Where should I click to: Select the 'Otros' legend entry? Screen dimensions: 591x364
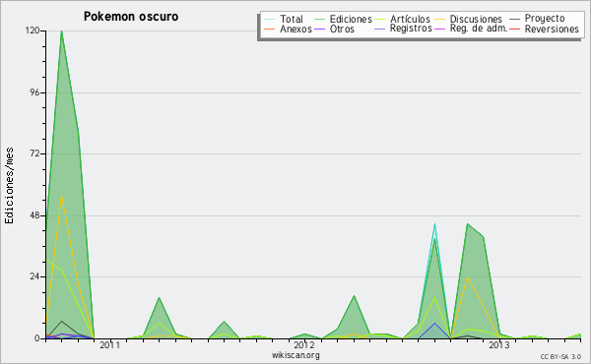(342, 29)
